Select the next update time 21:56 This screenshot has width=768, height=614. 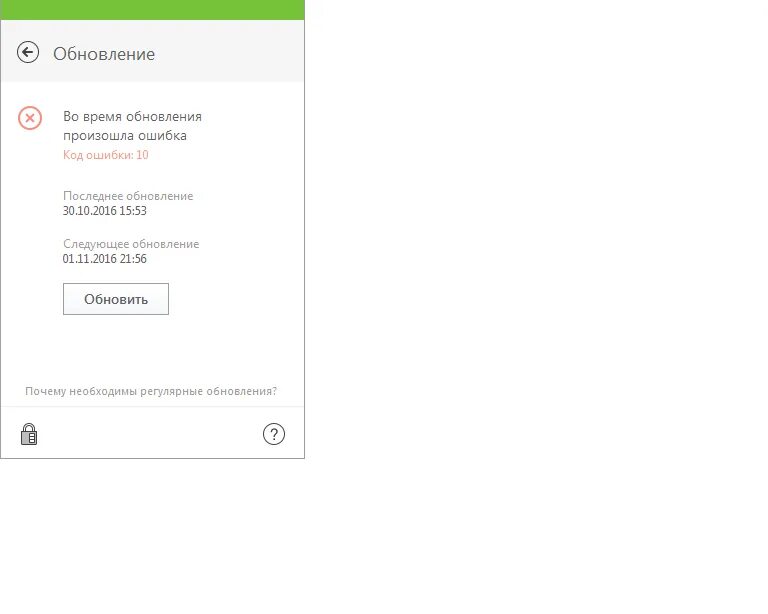pos(133,259)
